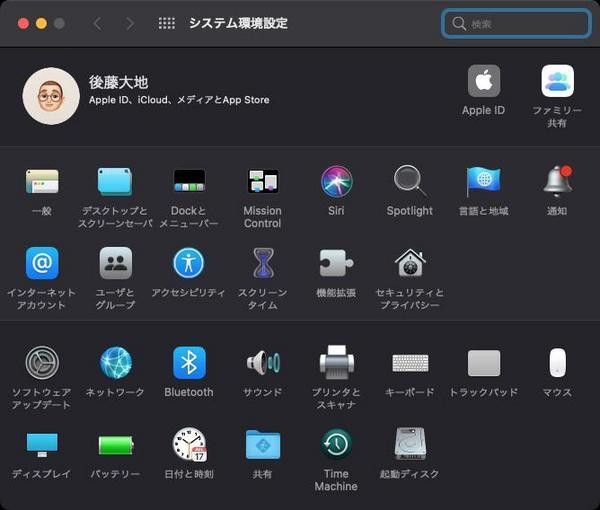Open 機能拡張 (Extensions) preferences
Screen dimensions: 600x510
coord(336,263)
